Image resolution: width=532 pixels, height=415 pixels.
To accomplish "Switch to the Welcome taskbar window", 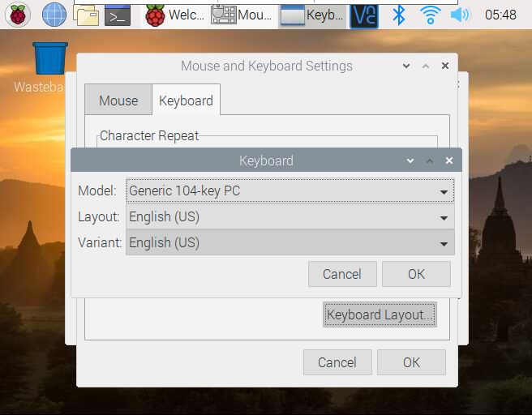I will [x=174, y=15].
